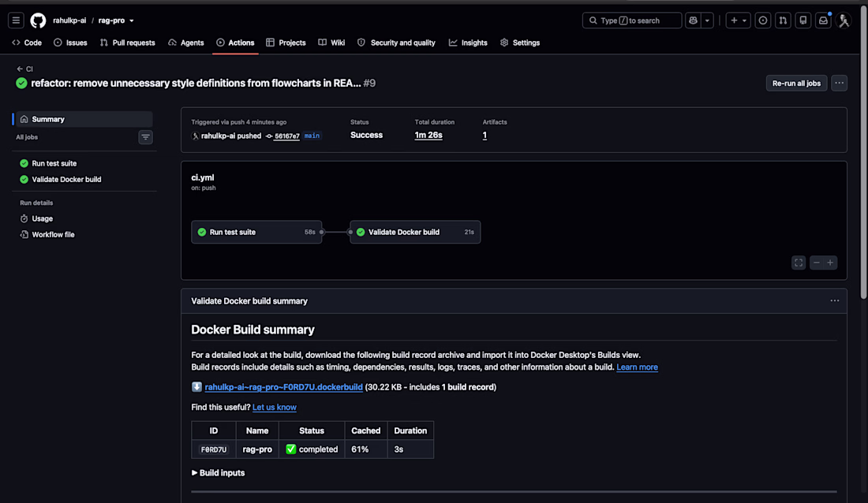Open the Security and quality tab
The width and height of the screenshot is (868, 503).
(396, 43)
